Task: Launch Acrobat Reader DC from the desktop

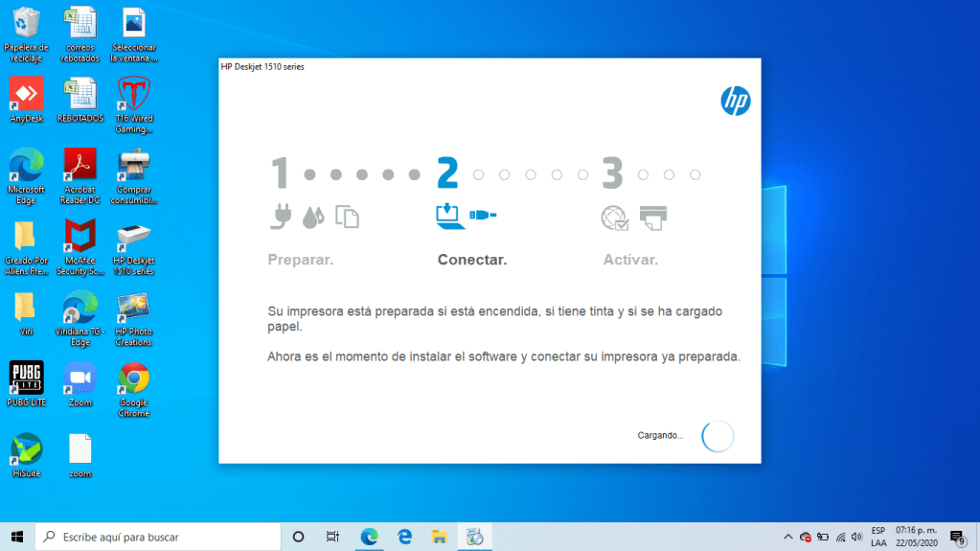Action: click(x=80, y=176)
